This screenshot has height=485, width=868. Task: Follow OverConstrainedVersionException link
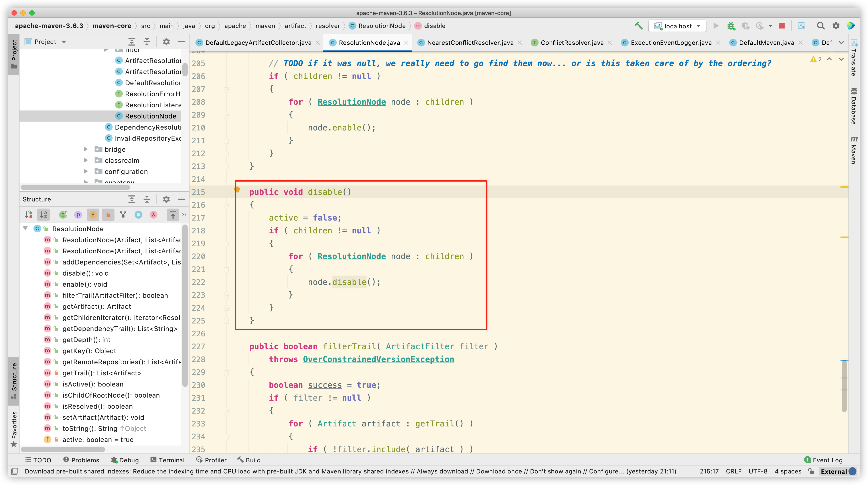click(378, 359)
